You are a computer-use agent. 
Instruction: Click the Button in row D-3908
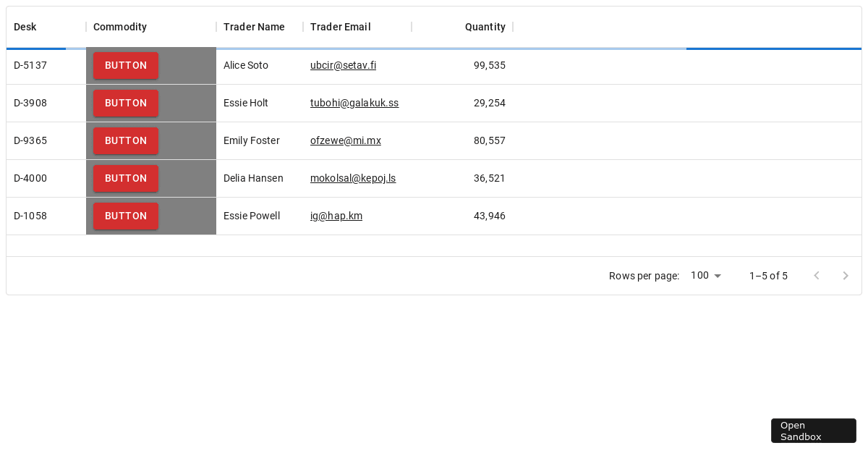click(x=126, y=104)
